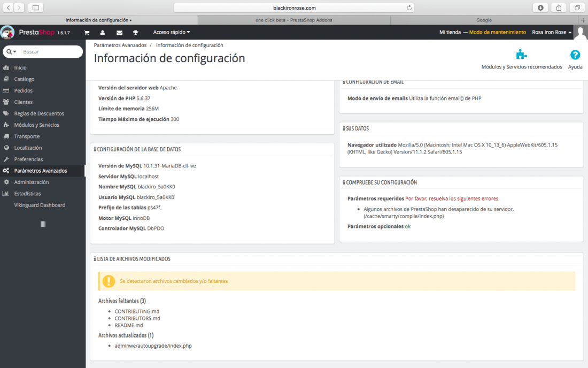Click the CONTRIBUTING.md missing file entry
Screen dimensions: 588x368
(137, 311)
